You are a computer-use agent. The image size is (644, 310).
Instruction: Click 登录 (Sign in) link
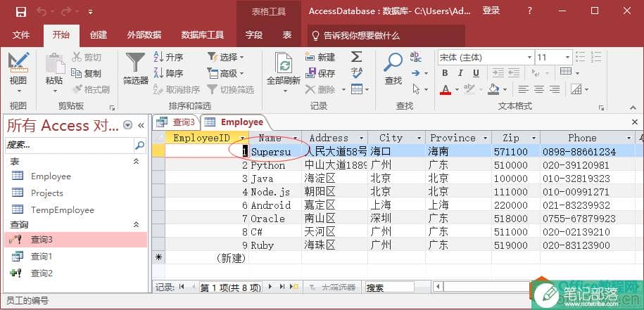pyautogui.click(x=491, y=11)
